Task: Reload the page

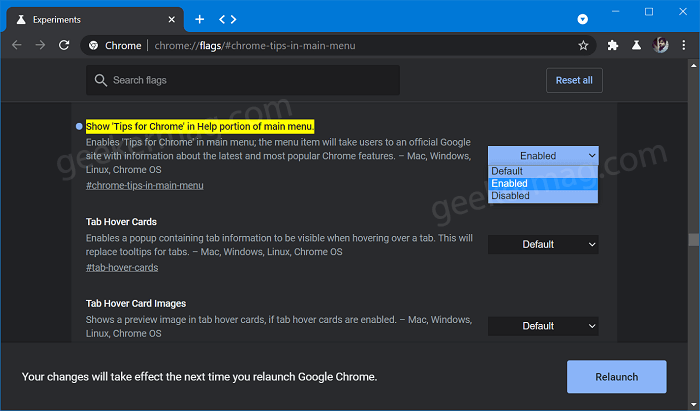Action: tap(64, 45)
